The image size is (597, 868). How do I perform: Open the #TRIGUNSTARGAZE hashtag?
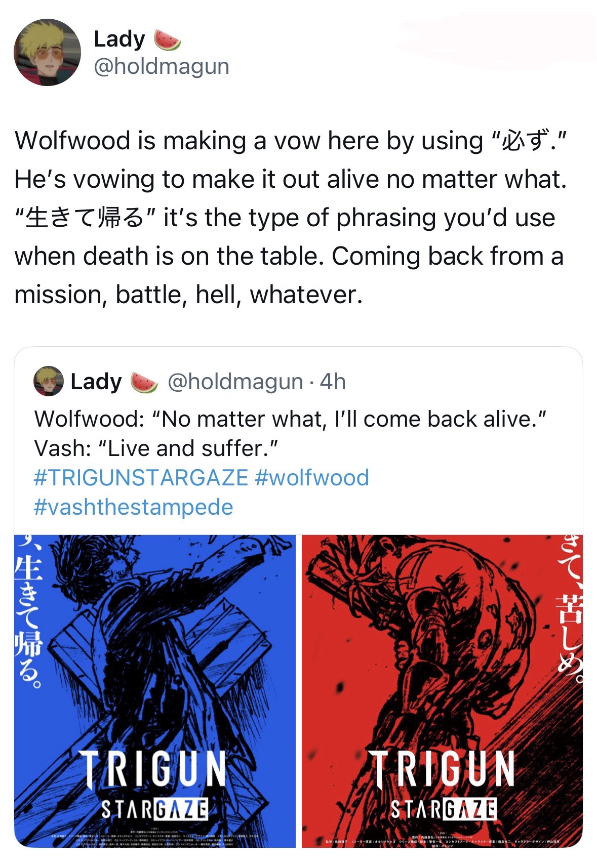point(141,478)
